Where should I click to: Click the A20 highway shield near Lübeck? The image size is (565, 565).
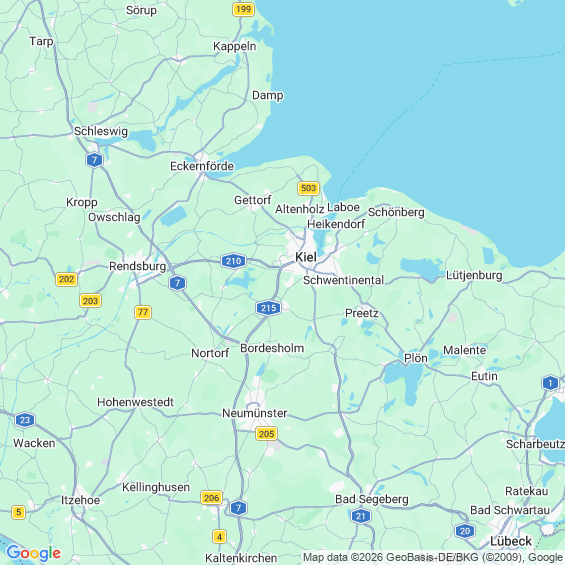click(x=465, y=531)
